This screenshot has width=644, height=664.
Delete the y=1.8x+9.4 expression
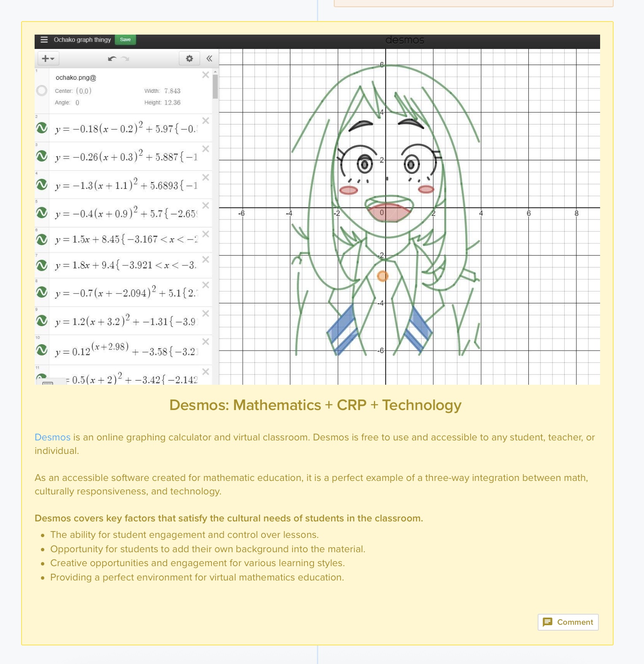206,259
